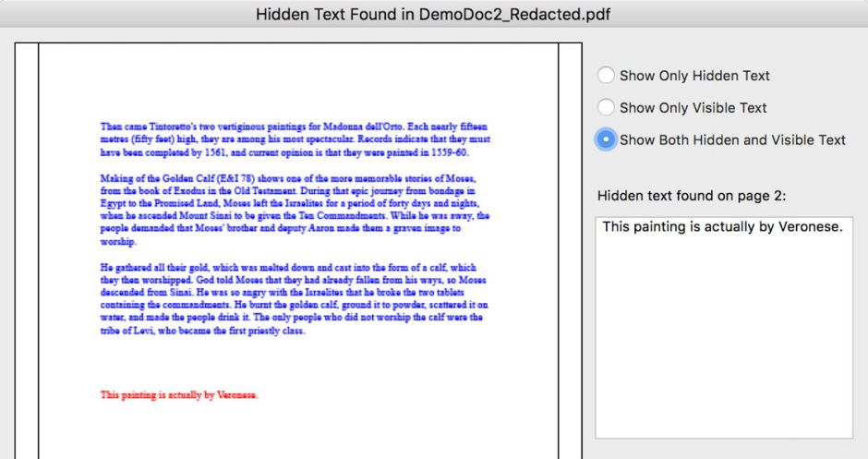Viewport: 868px width, 459px height.
Task: Click the red hidden sentence in the page preview
Action: pos(179,395)
